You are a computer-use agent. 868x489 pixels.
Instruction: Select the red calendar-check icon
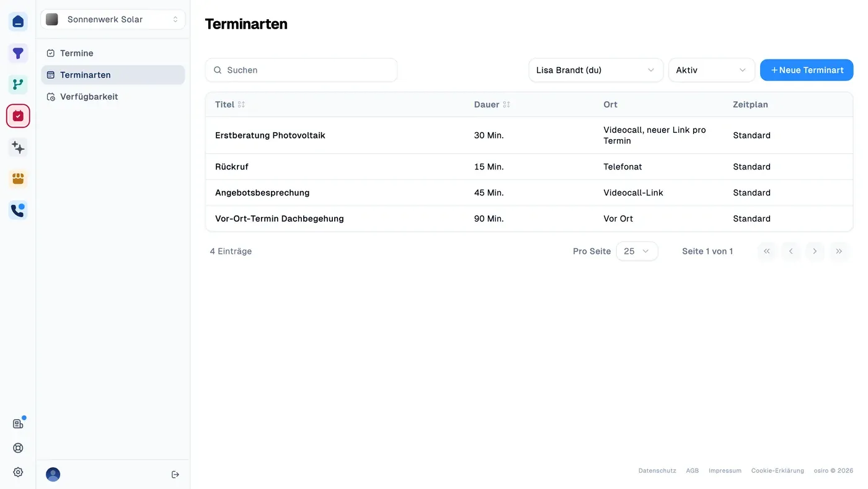pyautogui.click(x=18, y=116)
